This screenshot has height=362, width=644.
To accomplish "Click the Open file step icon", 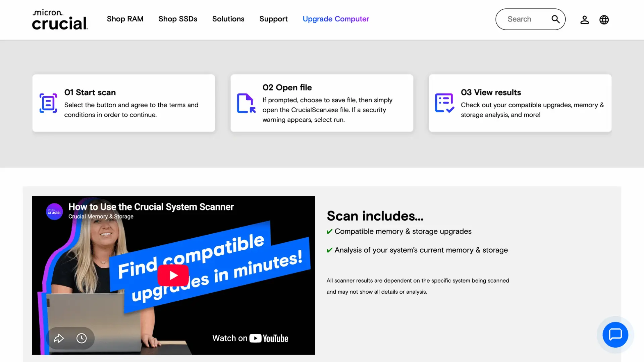I will [x=246, y=103].
